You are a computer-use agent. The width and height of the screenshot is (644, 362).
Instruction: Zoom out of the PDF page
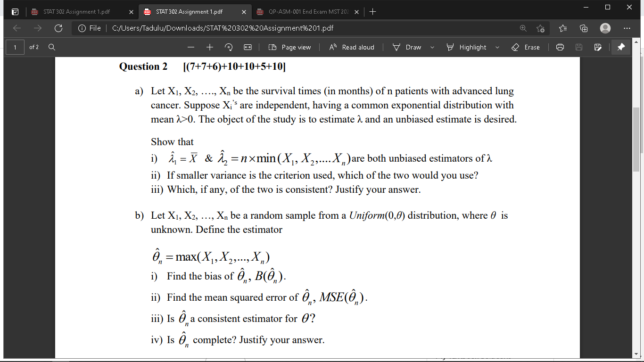(x=190, y=47)
